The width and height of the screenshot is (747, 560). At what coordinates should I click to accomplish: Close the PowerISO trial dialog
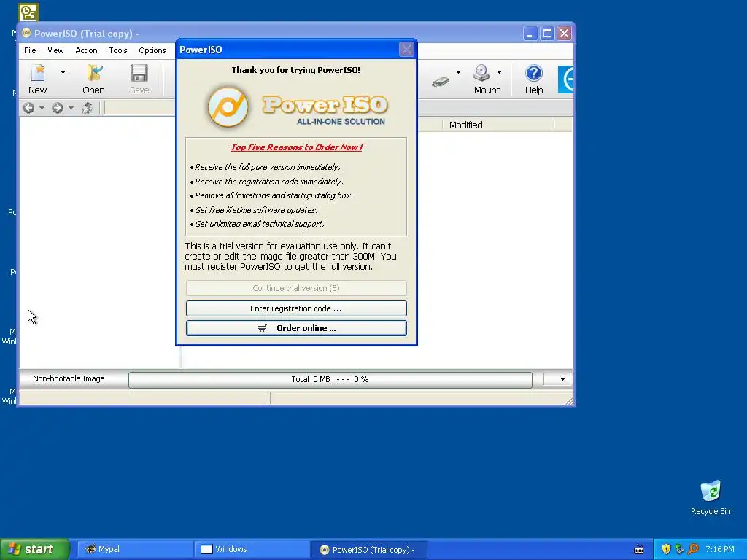click(x=406, y=50)
